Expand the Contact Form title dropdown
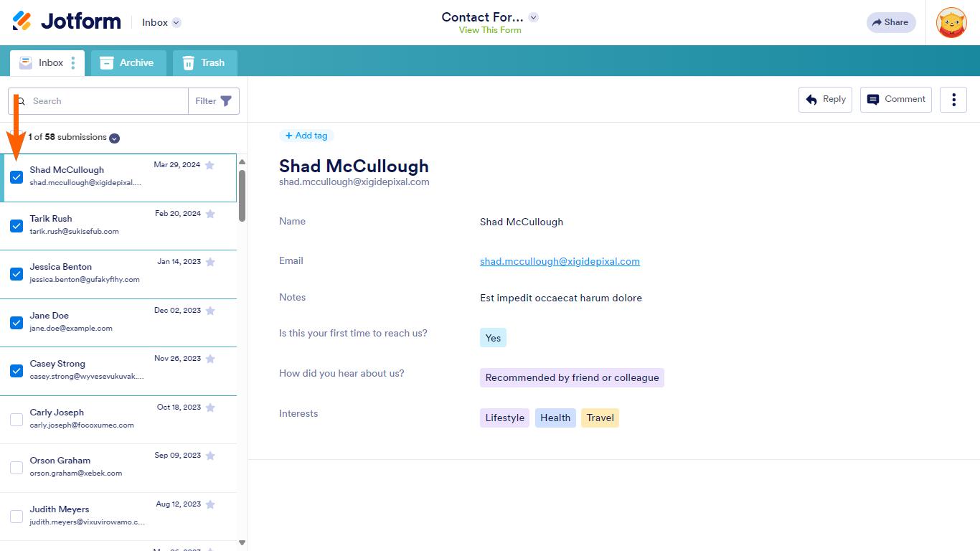 tap(533, 17)
